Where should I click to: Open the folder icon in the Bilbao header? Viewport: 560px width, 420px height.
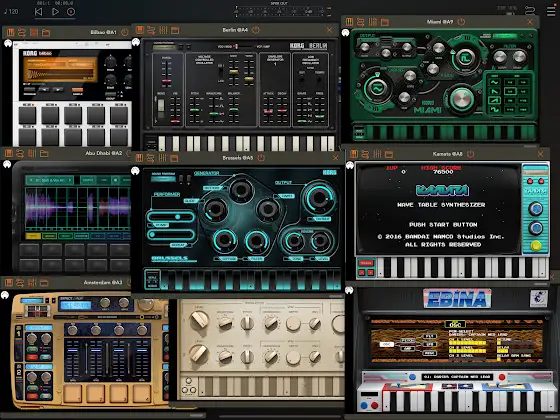(x=46, y=32)
